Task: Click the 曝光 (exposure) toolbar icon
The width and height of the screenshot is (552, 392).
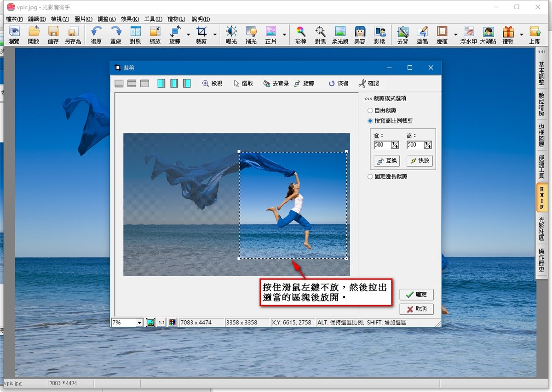Action: tap(231, 34)
